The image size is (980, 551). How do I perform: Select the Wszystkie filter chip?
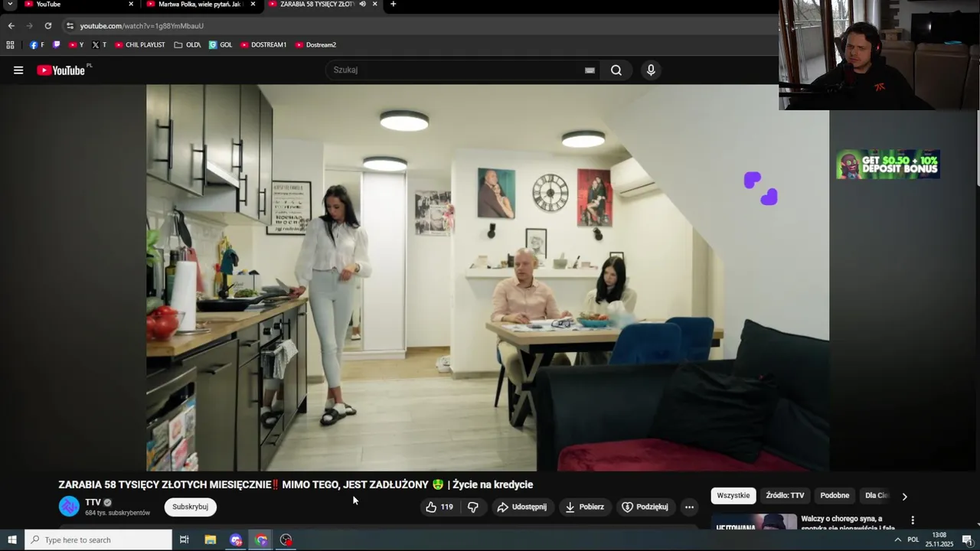click(x=733, y=496)
